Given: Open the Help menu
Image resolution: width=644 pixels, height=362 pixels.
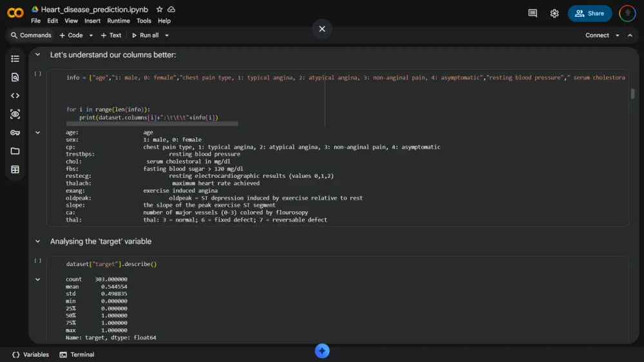Looking at the screenshot, I should click(x=164, y=21).
